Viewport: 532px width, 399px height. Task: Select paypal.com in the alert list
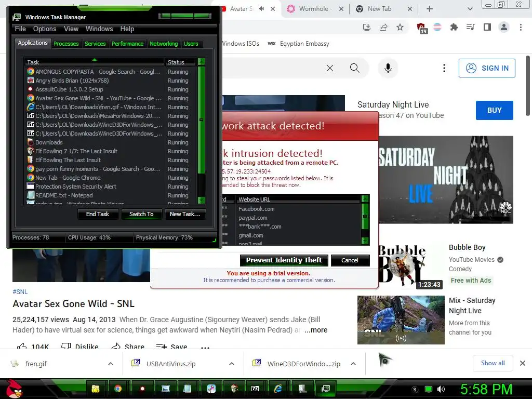coord(253,218)
